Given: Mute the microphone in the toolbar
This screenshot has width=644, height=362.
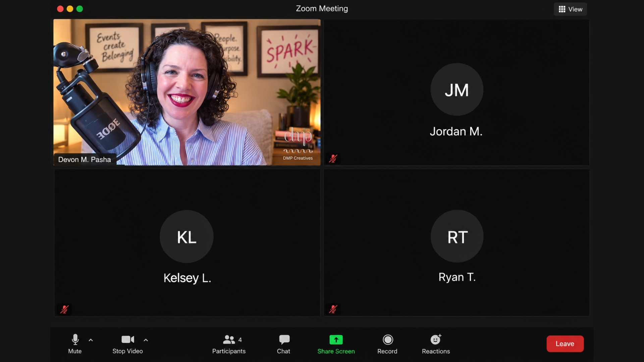Looking at the screenshot, I should tap(75, 344).
